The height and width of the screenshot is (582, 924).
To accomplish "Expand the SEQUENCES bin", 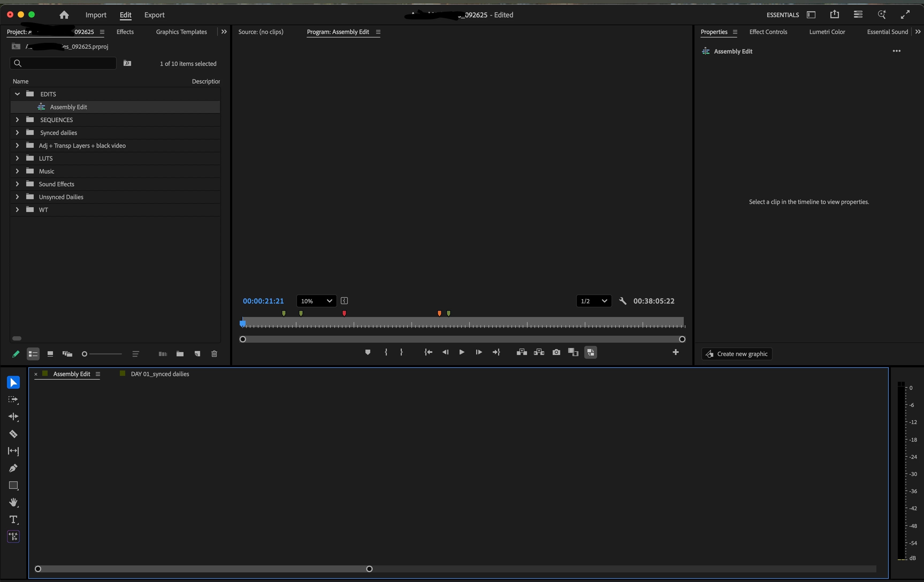I will (x=17, y=120).
